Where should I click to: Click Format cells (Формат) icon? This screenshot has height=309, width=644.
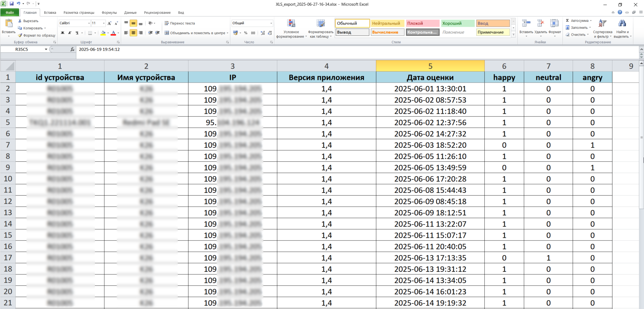(554, 23)
